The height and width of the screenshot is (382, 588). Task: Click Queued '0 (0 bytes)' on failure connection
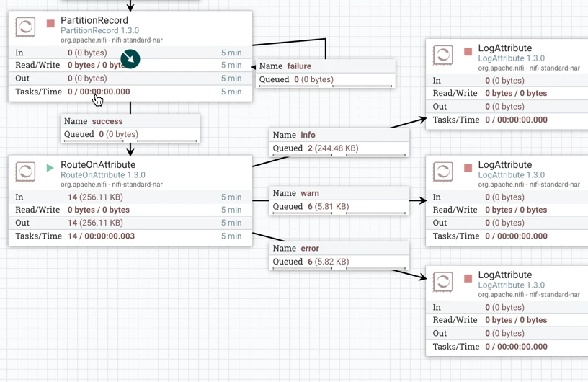313,79
